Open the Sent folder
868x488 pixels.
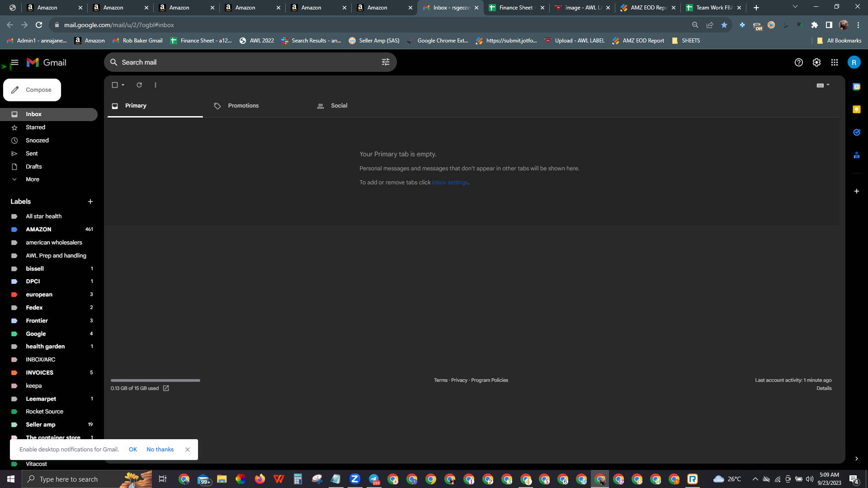pos(49,154)
